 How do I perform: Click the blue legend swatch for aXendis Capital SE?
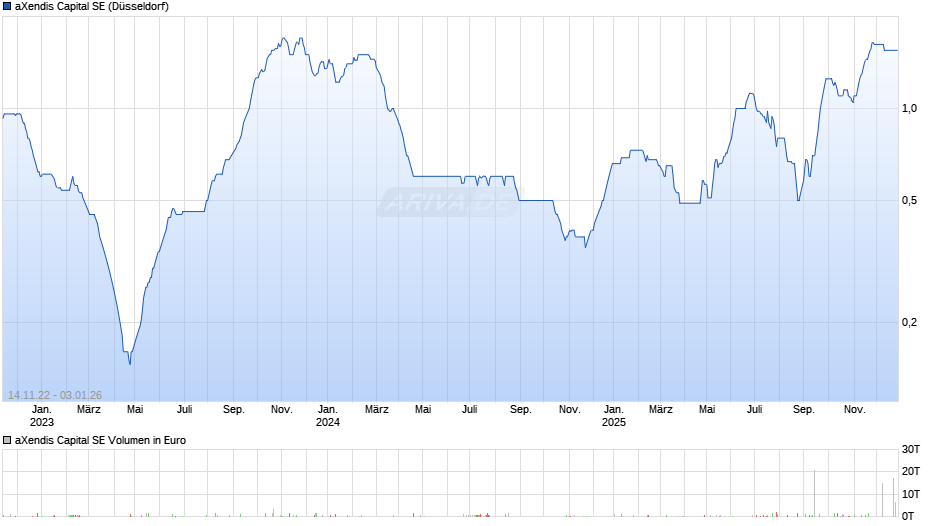[x=7, y=7]
